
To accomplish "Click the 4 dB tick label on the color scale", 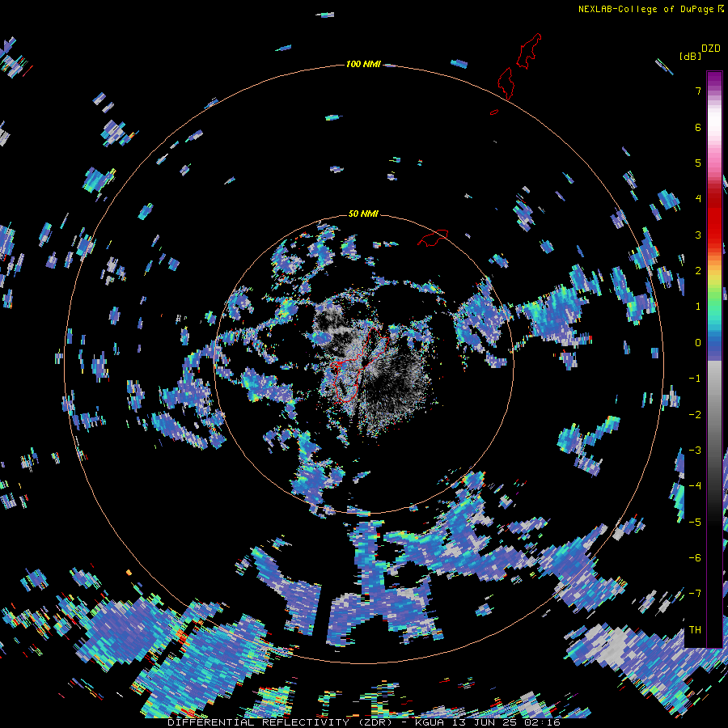I will point(698,199).
